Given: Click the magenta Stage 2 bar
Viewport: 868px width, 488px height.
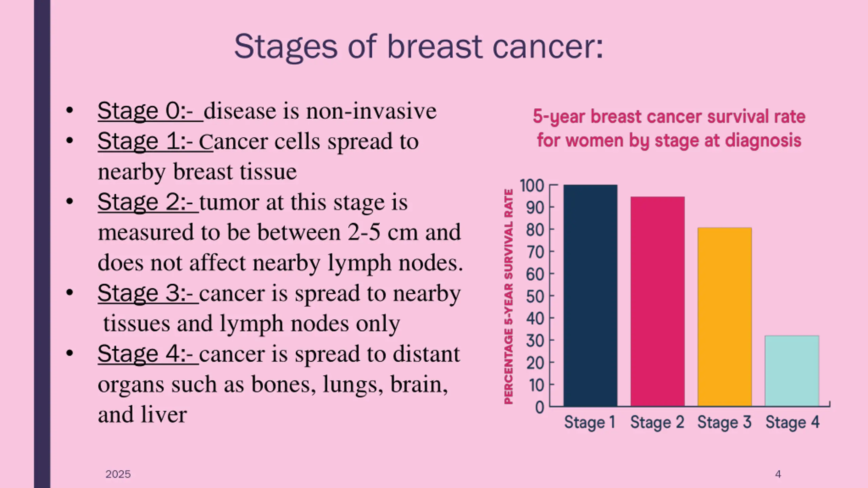Looking at the screenshot, I should click(657, 301).
